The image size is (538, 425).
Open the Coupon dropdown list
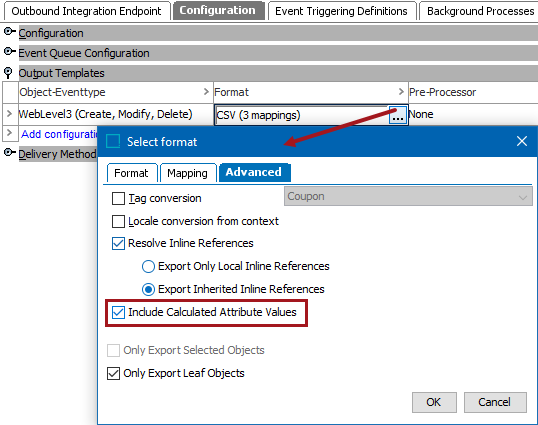pos(408,196)
